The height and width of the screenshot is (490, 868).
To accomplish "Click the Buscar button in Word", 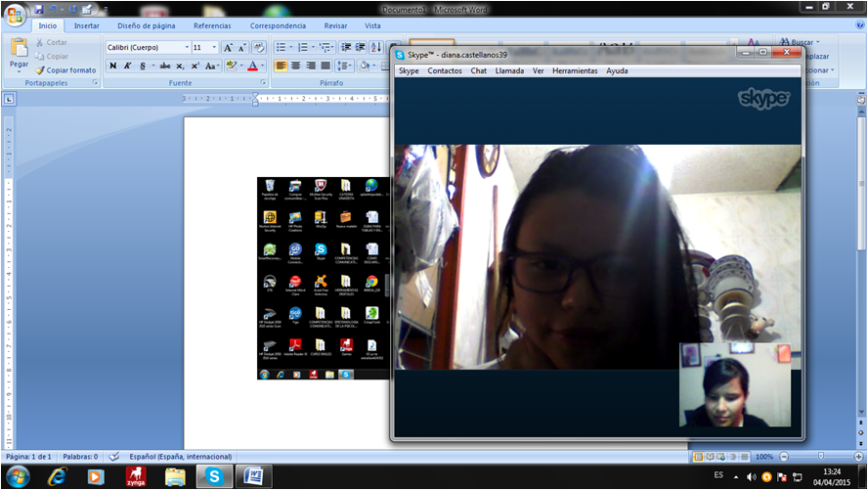I will coord(800,42).
